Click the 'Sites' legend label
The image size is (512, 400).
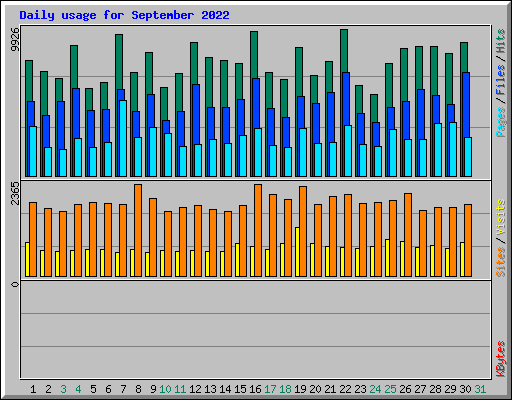point(500,262)
